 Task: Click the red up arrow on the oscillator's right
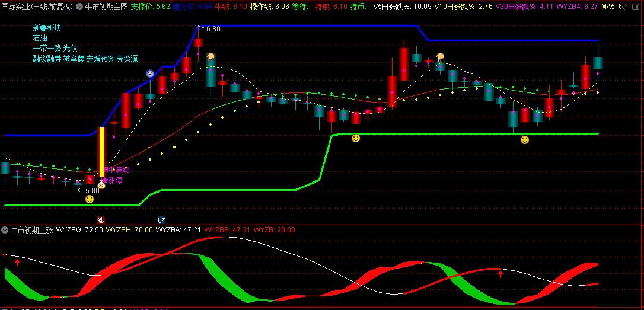(x=500, y=274)
